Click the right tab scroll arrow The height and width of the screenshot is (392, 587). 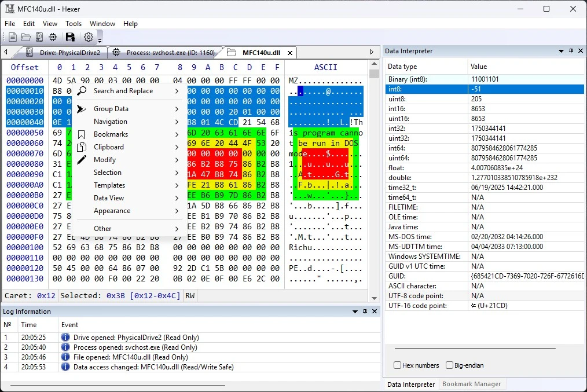pyautogui.click(x=372, y=52)
